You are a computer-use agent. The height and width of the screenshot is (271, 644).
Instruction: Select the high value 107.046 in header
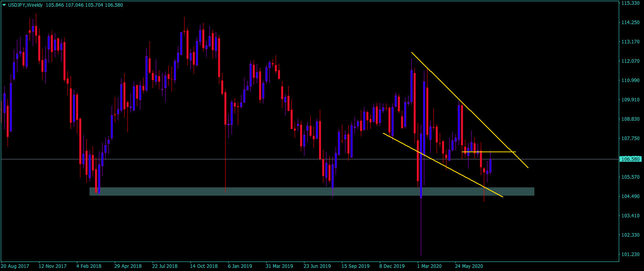click(x=75, y=5)
